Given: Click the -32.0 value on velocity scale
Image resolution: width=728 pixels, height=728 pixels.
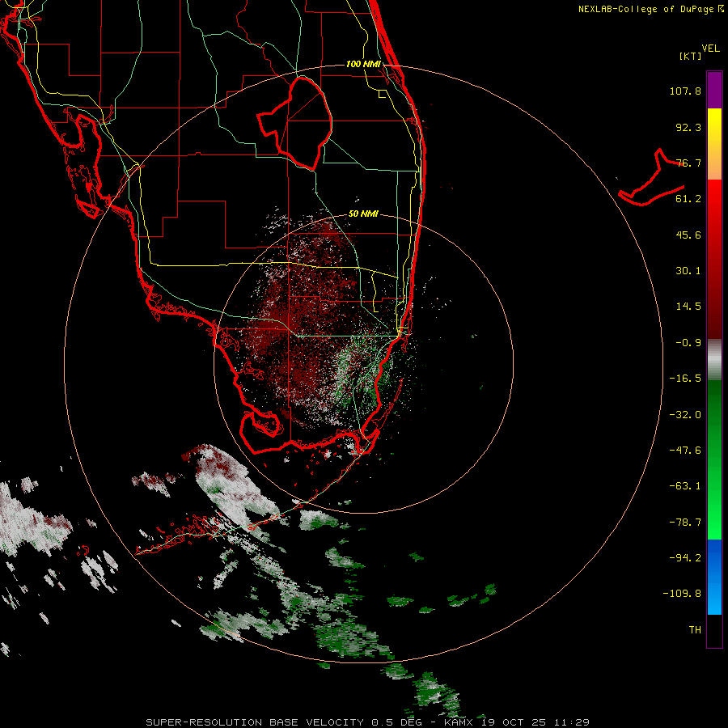Looking at the screenshot, I should (685, 415).
